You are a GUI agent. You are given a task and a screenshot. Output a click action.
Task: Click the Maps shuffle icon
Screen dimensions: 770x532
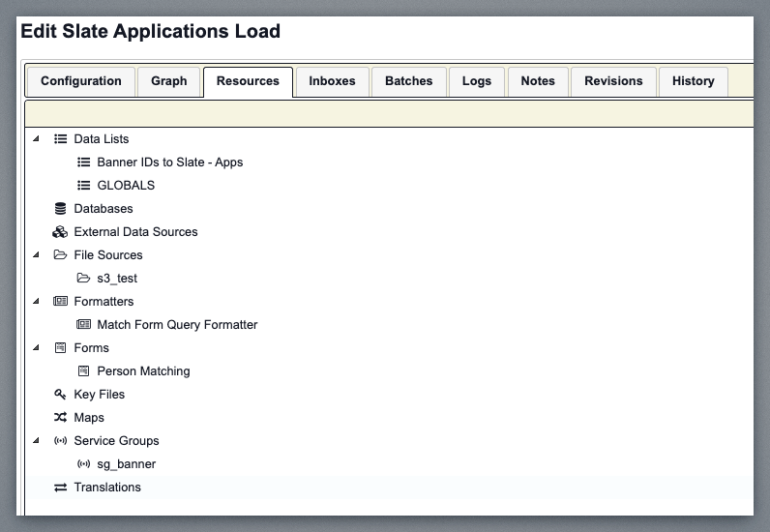click(x=60, y=418)
